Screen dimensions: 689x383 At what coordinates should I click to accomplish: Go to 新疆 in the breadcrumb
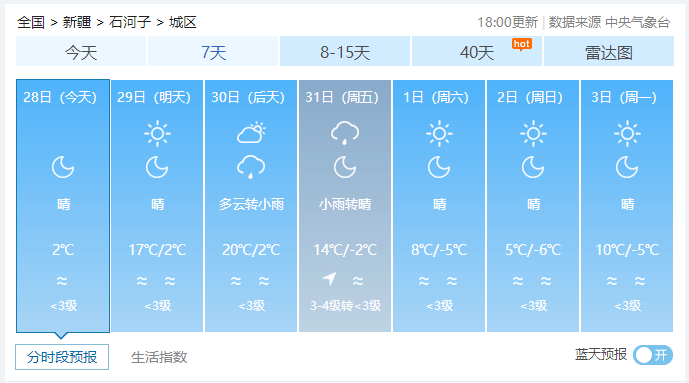click(77, 22)
